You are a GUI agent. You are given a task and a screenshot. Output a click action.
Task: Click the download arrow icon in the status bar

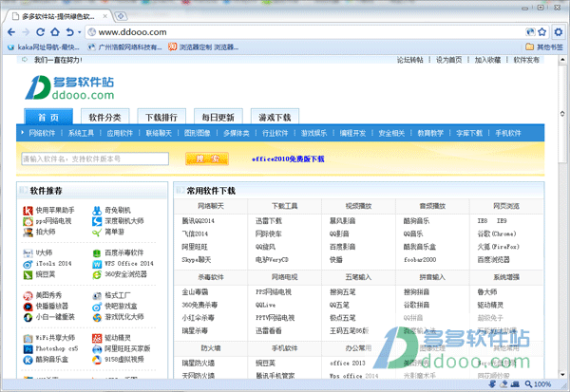click(492, 384)
